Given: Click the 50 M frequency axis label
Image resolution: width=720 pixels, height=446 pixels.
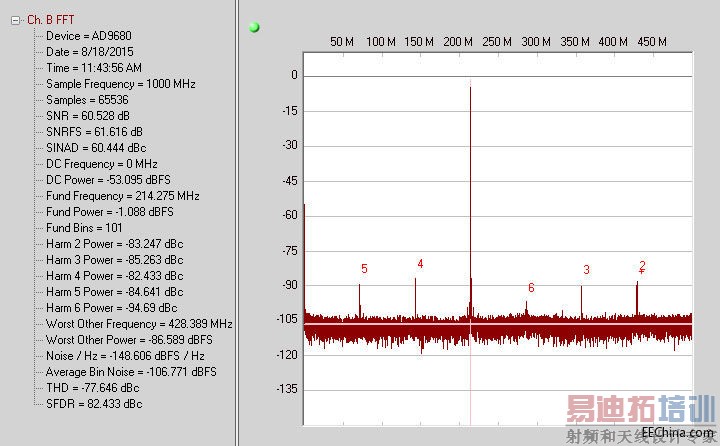Looking at the screenshot, I should (x=342, y=42).
